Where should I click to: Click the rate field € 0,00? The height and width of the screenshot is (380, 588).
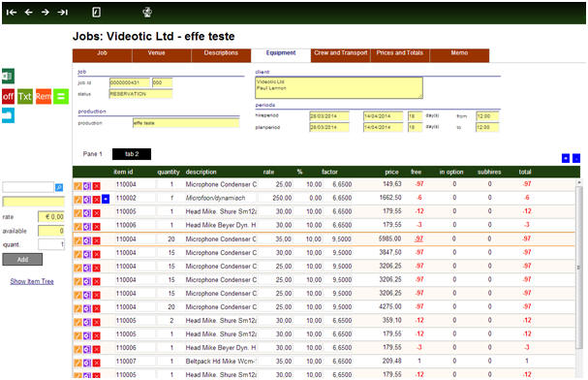51,216
